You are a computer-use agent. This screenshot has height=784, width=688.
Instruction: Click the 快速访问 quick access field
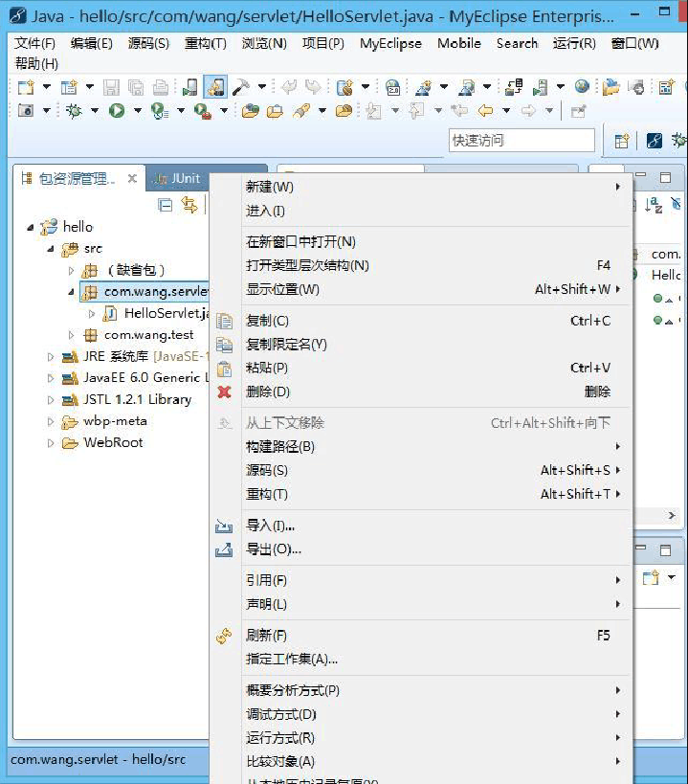tap(522, 141)
